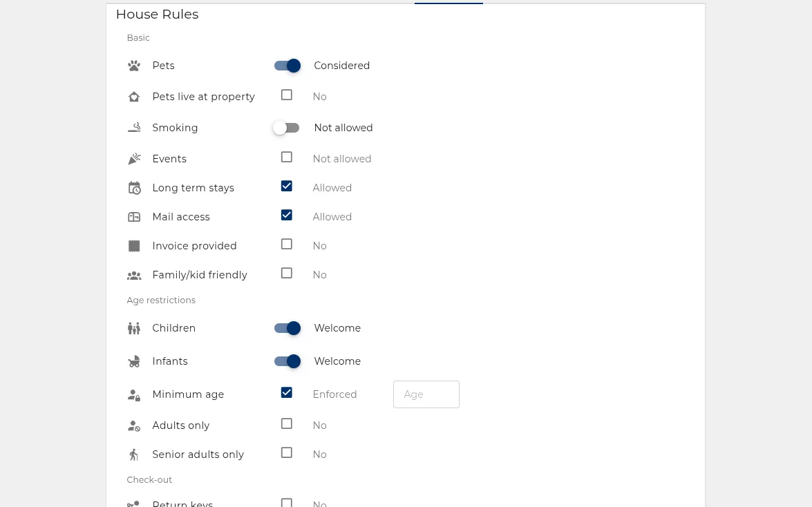Disable the Children Welcome toggle
812x507 pixels.
point(287,328)
